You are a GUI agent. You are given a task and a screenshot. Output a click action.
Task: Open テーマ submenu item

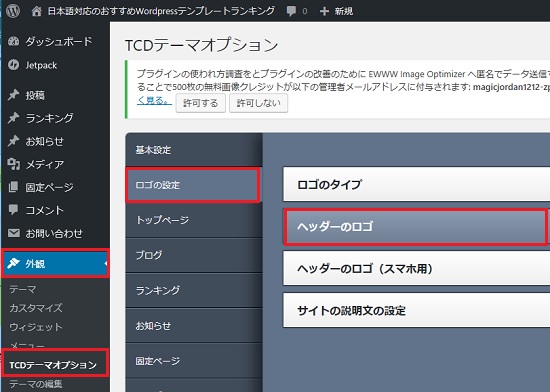click(x=23, y=289)
